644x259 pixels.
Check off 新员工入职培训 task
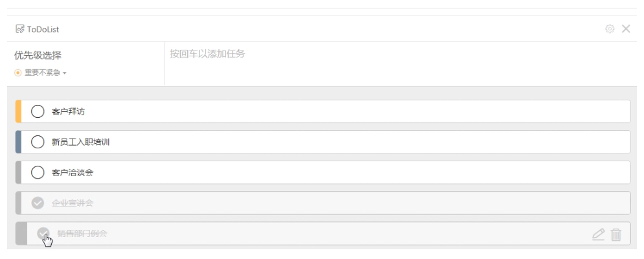point(38,142)
